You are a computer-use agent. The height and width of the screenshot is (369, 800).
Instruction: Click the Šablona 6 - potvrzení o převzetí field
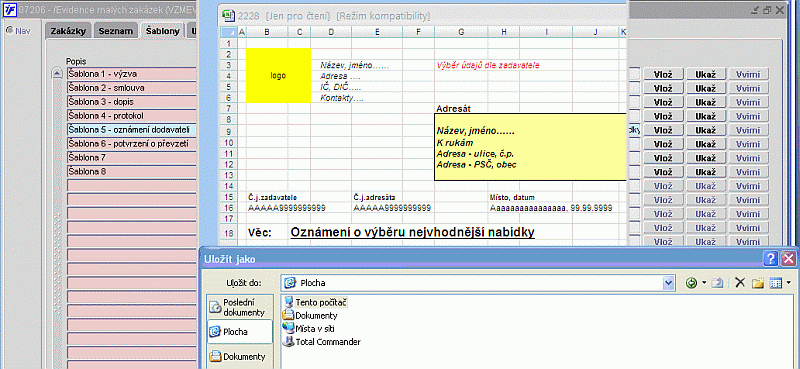(x=132, y=143)
